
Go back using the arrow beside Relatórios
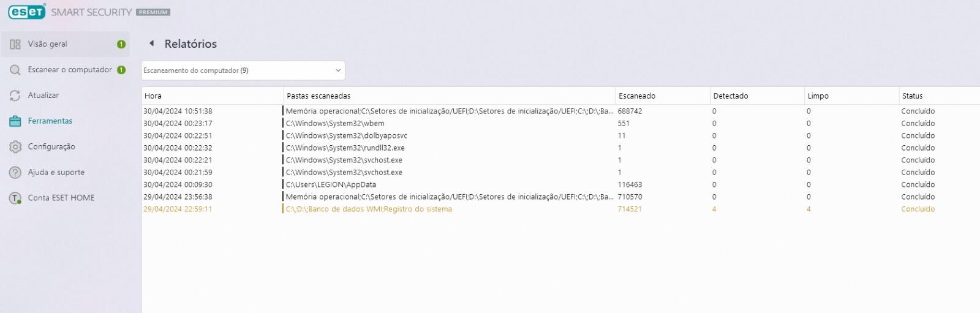coord(151,43)
